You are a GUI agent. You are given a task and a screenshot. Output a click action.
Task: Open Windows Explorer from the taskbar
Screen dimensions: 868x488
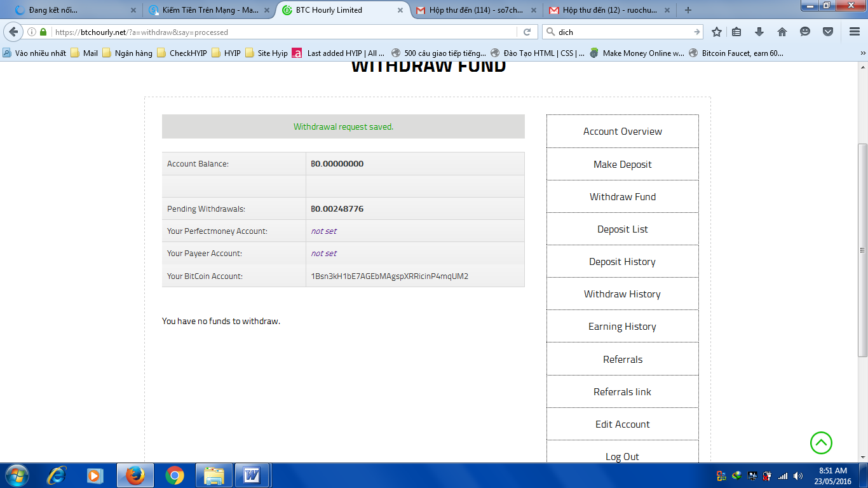tap(214, 475)
